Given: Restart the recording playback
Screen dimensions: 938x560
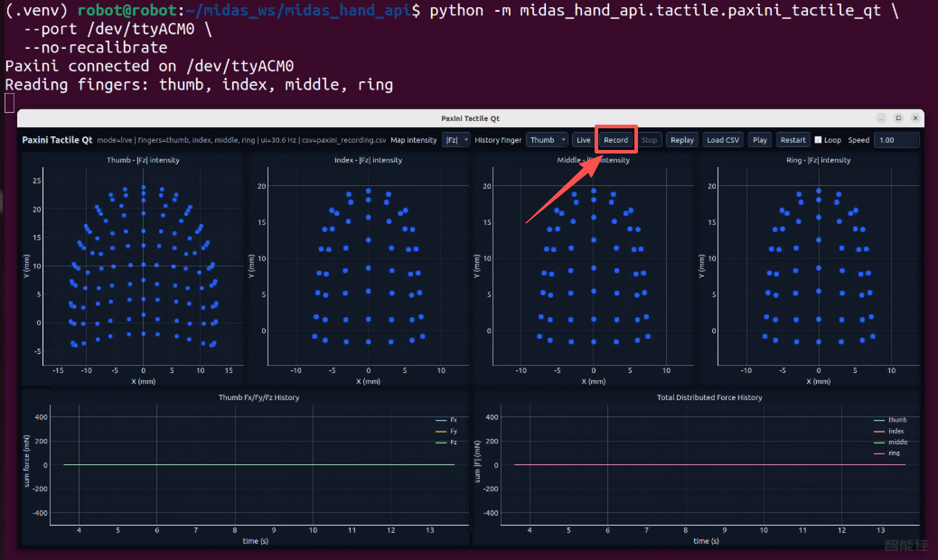Looking at the screenshot, I should point(793,140).
